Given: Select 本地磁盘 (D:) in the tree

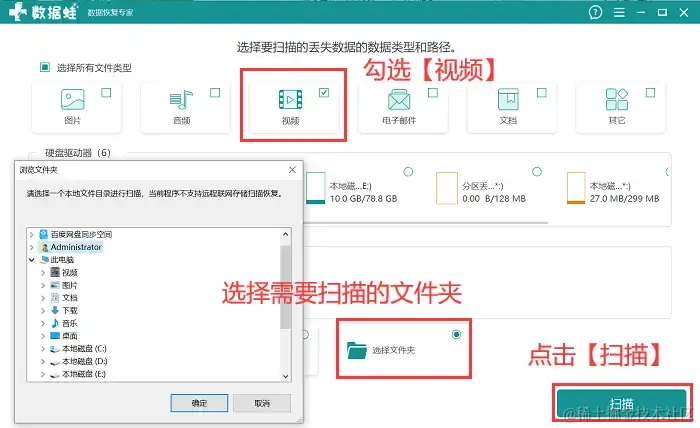Looking at the screenshot, I should 84,362.
